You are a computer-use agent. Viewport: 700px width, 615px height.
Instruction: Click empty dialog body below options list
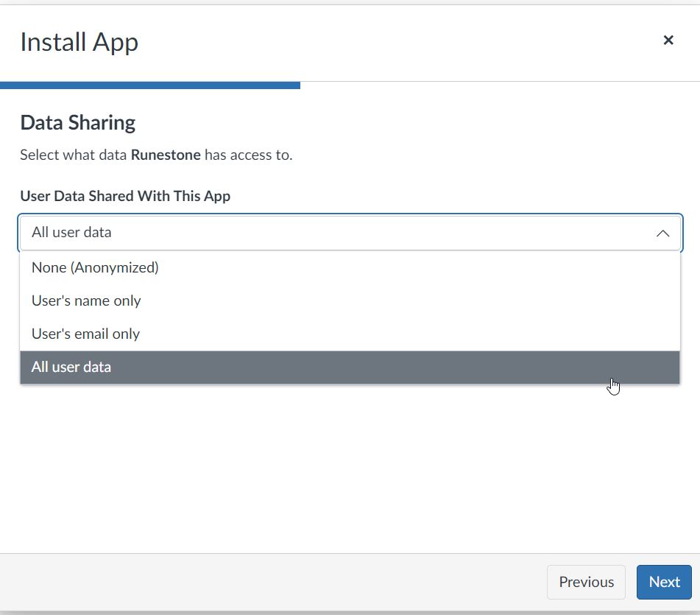[x=350, y=469]
